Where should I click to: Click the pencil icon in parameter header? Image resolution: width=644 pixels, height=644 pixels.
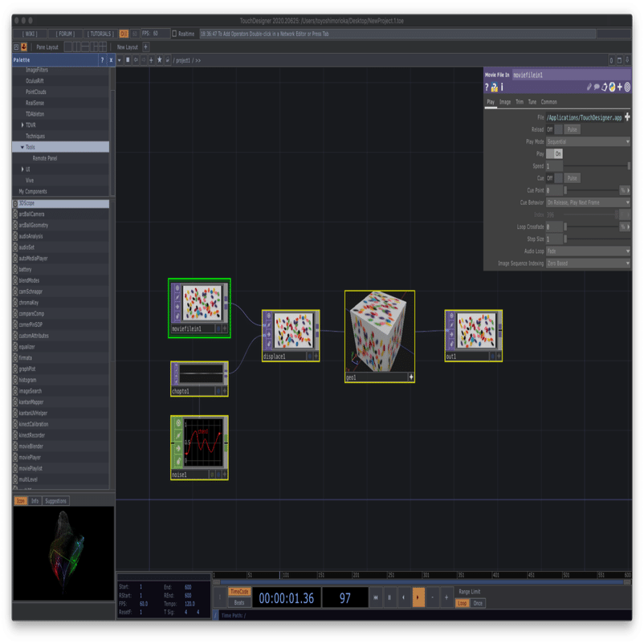click(x=589, y=87)
